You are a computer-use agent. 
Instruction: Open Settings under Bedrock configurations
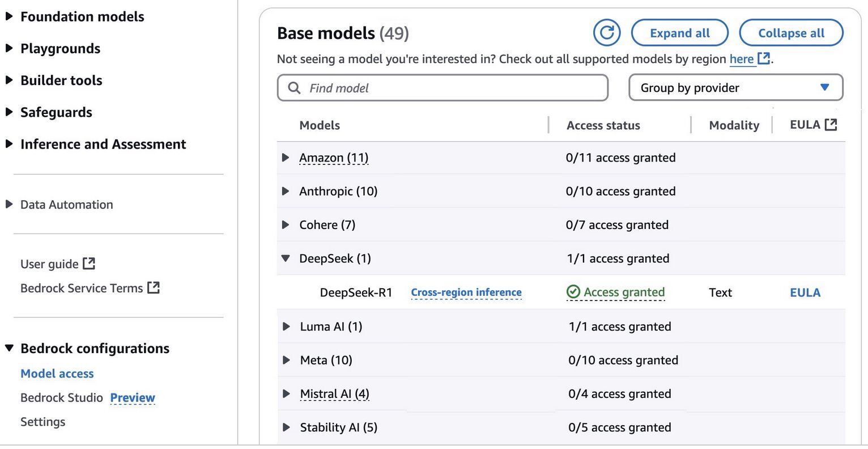coord(43,422)
